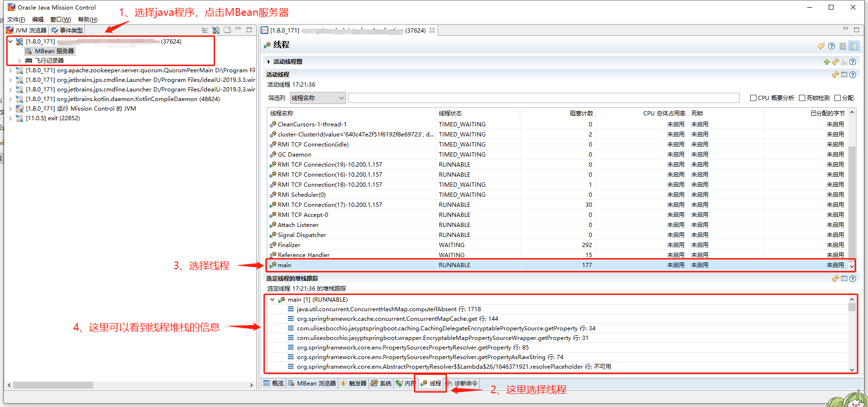Open the 筛选列 线程名称 dropdown
The width and height of the screenshot is (868, 407).
318,98
